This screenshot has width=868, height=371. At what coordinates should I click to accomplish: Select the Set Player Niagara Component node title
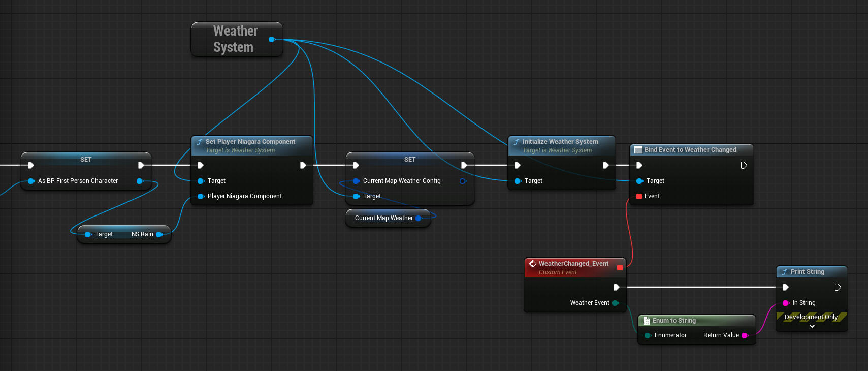point(250,142)
